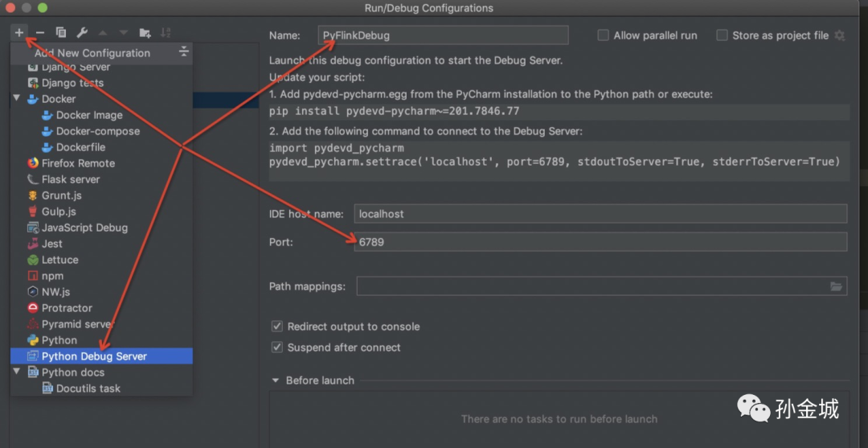Click the folder icon in Path mappings
This screenshot has width=868, height=448.
pos(836,286)
